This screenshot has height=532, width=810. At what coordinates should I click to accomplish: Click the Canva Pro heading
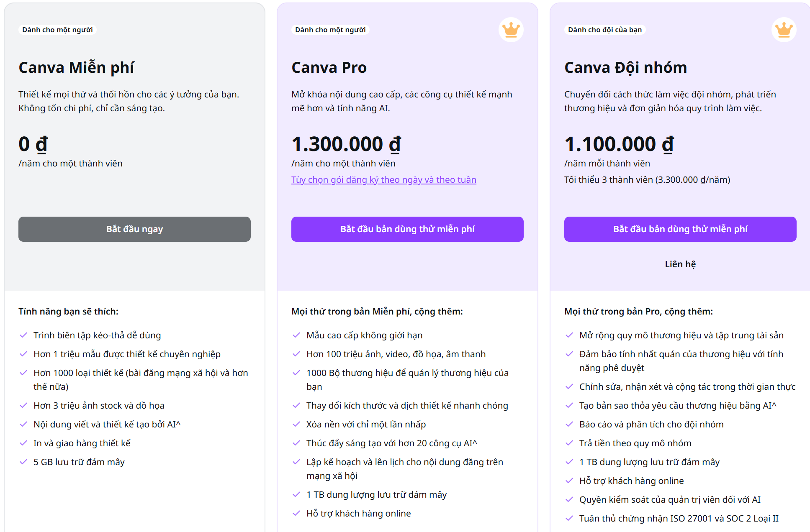pos(329,67)
